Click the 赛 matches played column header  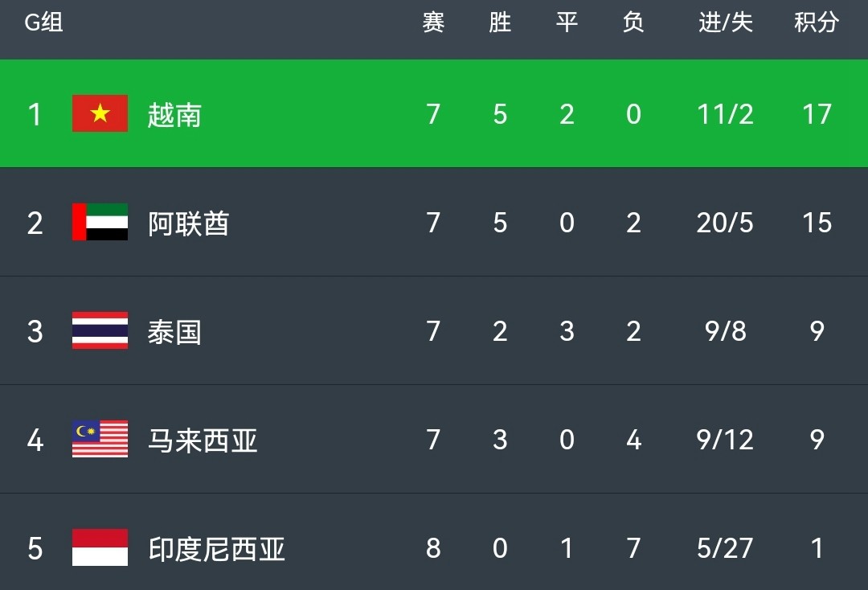click(433, 23)
